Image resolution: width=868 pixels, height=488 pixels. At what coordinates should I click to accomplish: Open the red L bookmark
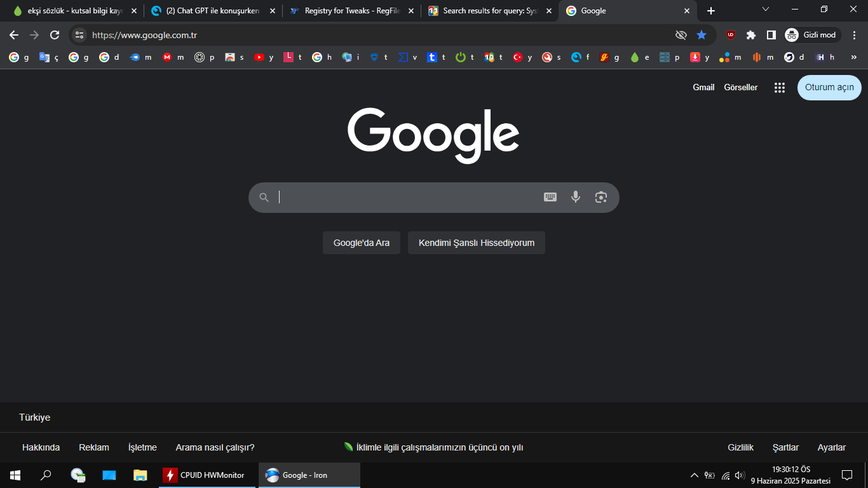point(292,57)
